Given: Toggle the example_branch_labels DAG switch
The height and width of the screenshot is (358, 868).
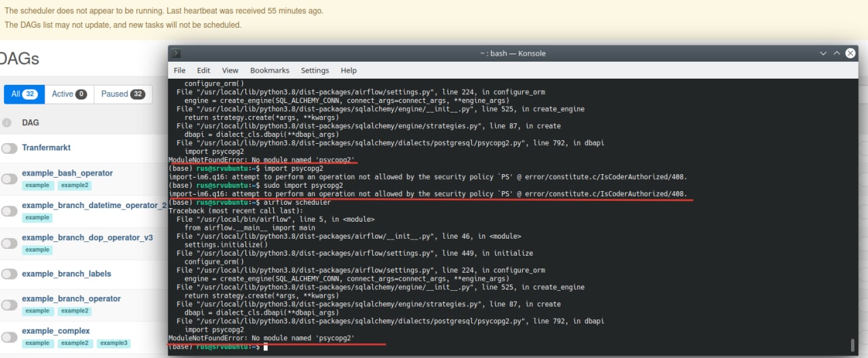Looking at the screenshot, I should [x=9, y=274].
